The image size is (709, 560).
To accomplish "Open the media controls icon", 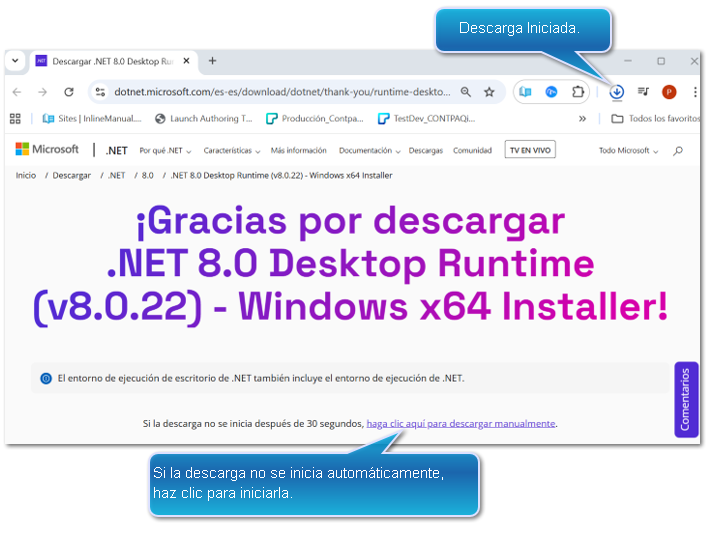I will 643,92.
